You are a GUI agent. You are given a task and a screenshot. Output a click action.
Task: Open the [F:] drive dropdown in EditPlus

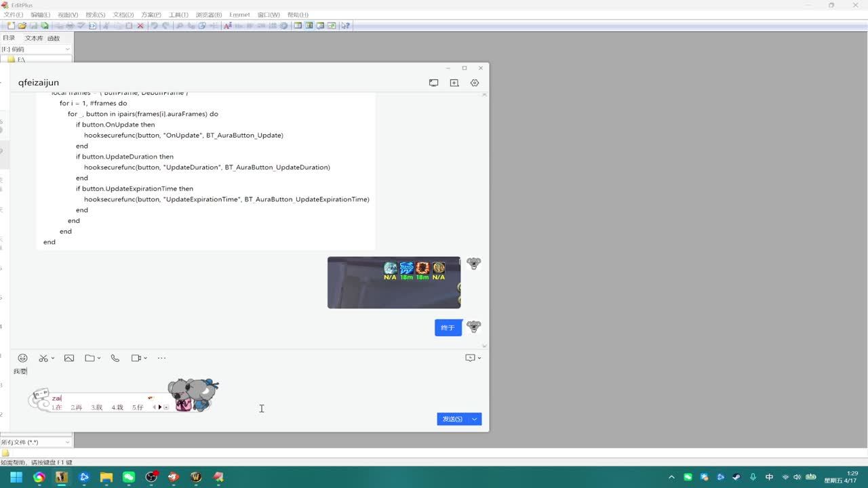coord(35,49)
